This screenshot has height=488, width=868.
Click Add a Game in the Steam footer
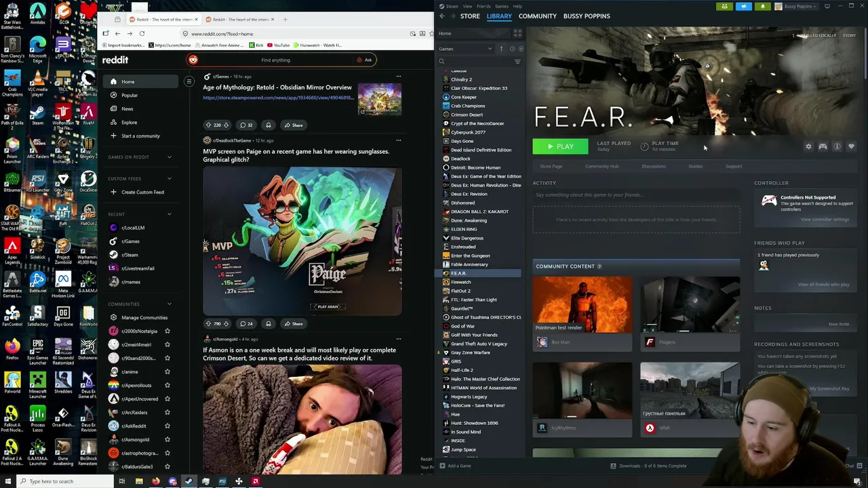[455, 466]
